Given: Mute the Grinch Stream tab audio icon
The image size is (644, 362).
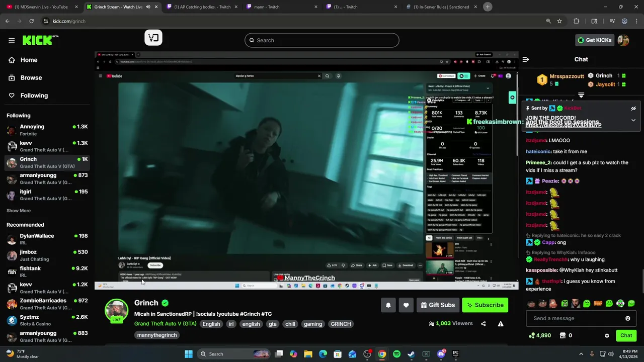Looking at the screenshot, I should (148, 7).
